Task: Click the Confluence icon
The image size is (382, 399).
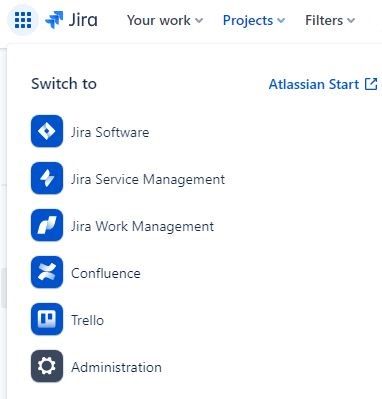Action: [47, 272]
